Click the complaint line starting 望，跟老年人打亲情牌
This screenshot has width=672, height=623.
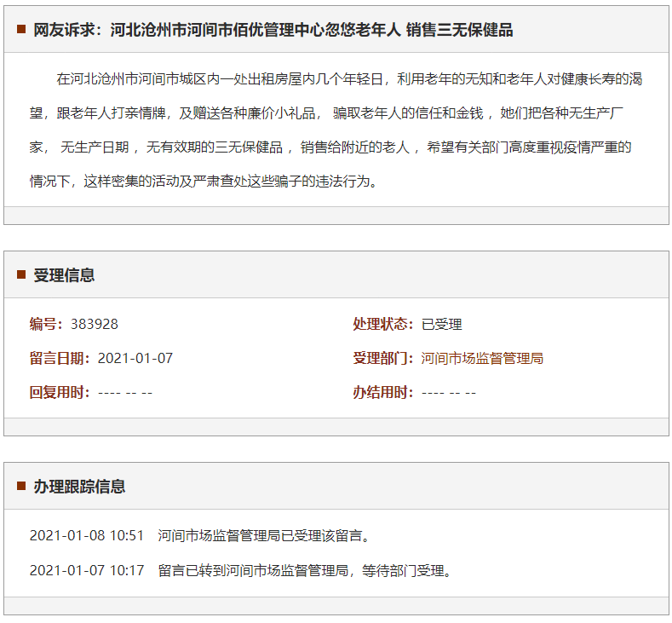coord(326,113)
